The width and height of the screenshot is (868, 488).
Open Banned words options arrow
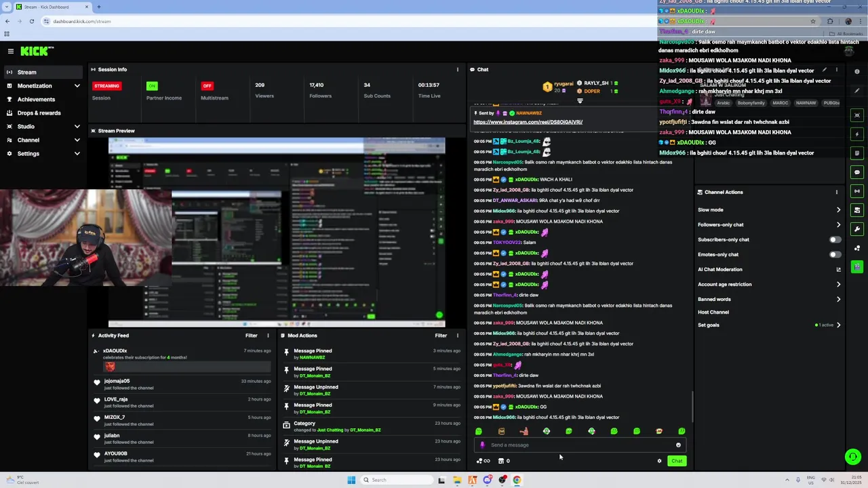tap(838, 300)
